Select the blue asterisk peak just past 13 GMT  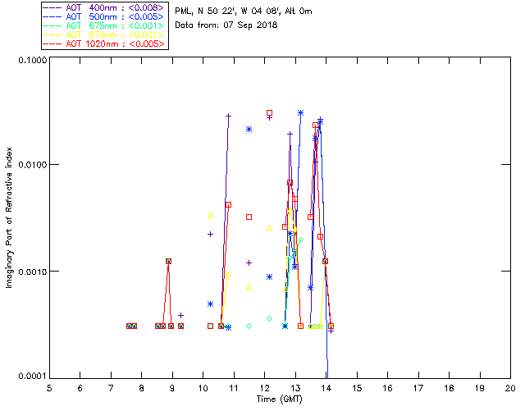point(301,113)
